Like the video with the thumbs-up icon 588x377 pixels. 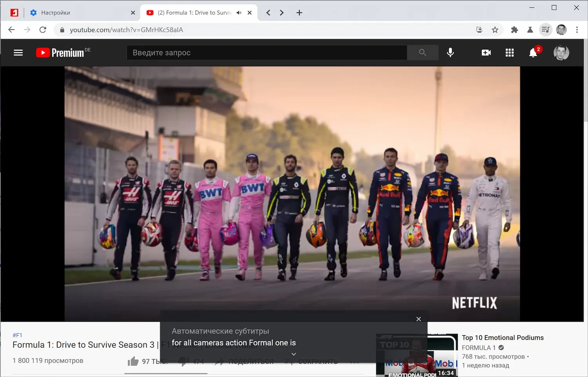(133, 361)
